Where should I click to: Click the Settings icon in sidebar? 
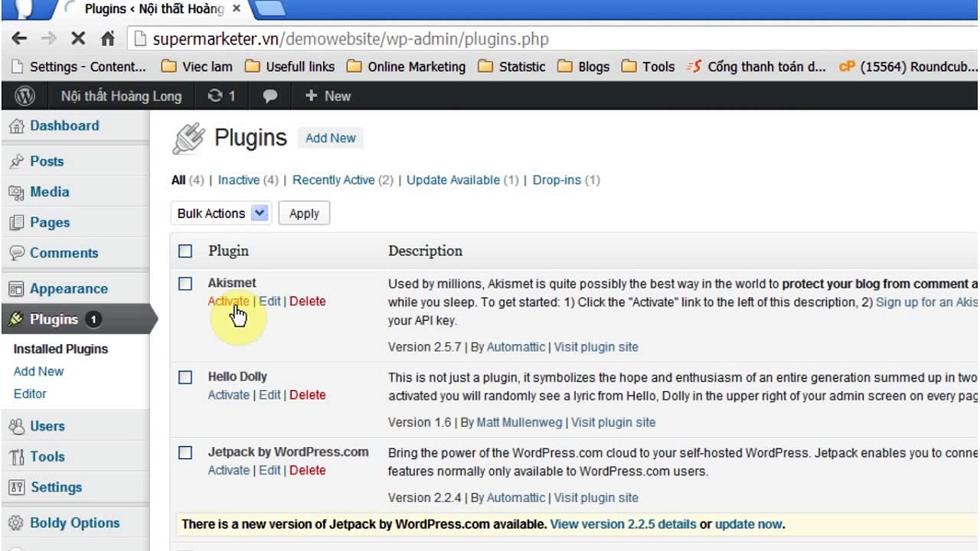(16, 487)
